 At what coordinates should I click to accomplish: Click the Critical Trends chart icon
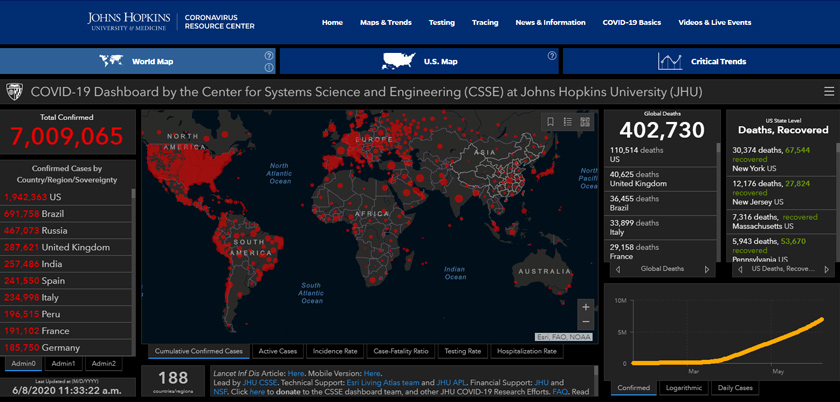tap(670, 61)
